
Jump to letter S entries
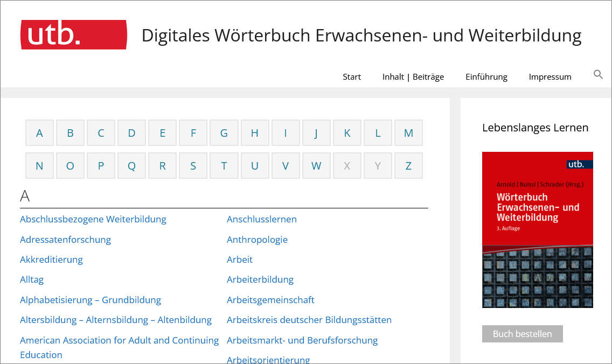tap(193, 166)
